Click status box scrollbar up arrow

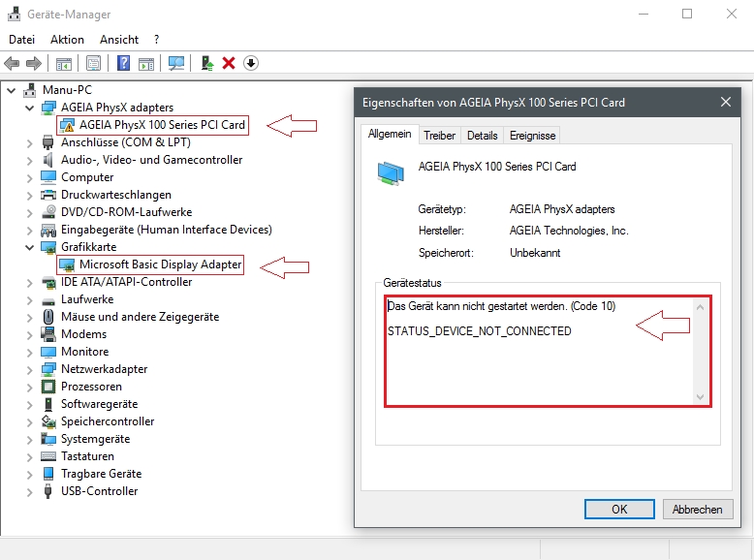(x=700, y=307)
